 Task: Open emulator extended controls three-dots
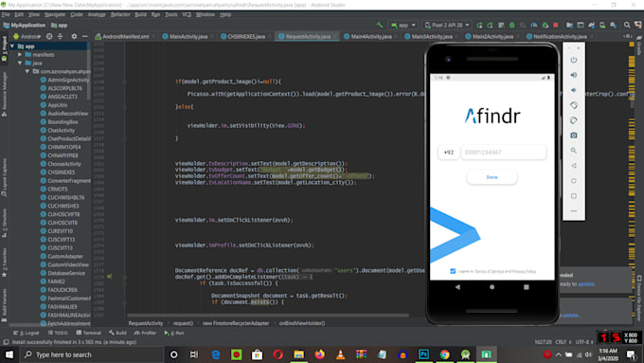pyautogui.click(x=573, y=211)
